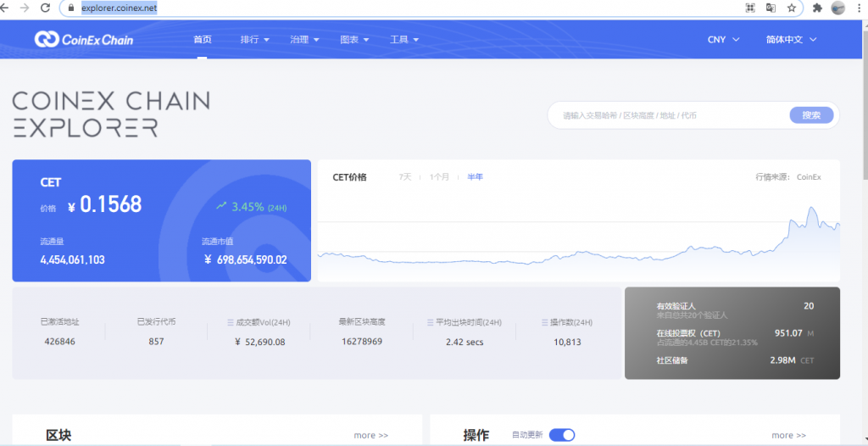Bookmark this page with the star icon
This screenshot has width=868, height=446.
[x=791, y=8]
